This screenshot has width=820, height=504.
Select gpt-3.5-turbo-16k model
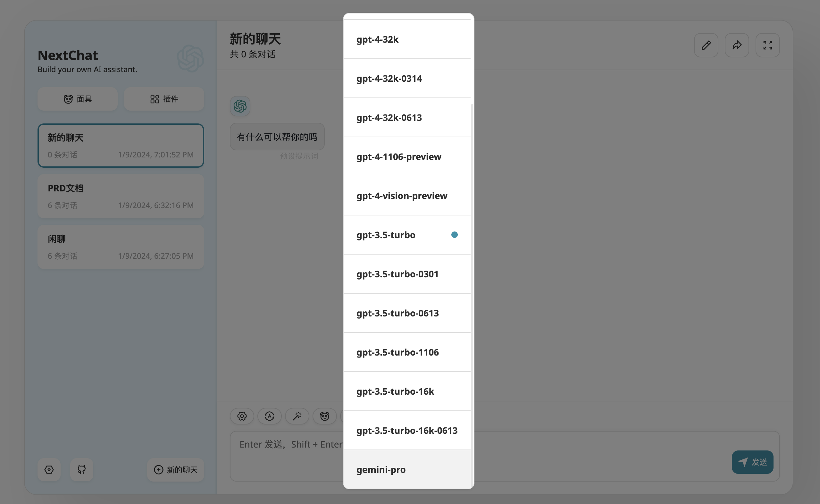407,391
